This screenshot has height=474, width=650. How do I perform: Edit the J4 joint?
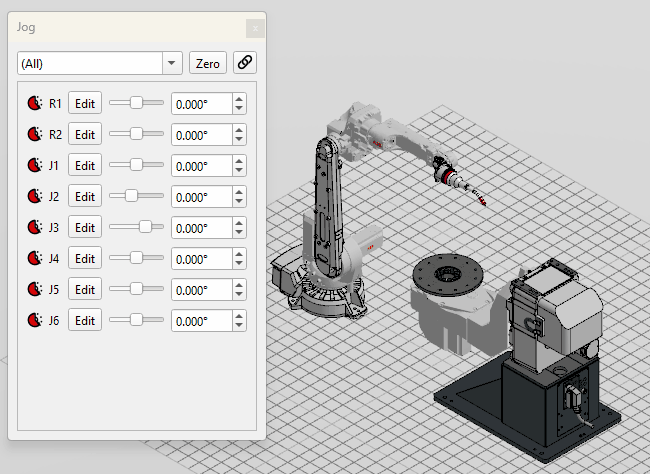point(85,258)
